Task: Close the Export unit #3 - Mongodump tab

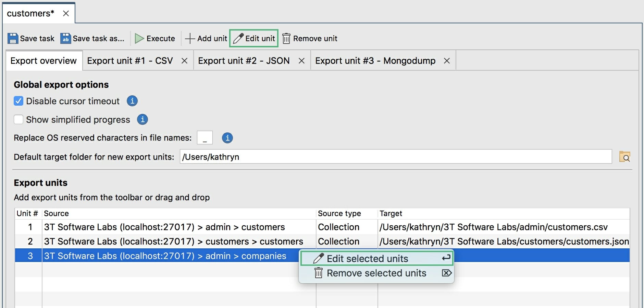Action: tap(447, 61)
